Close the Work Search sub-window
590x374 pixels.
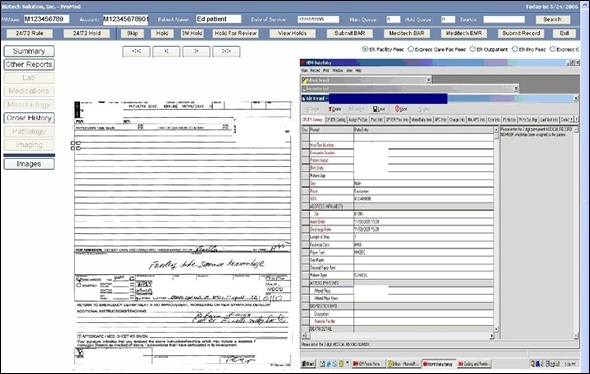coord(428,80)
